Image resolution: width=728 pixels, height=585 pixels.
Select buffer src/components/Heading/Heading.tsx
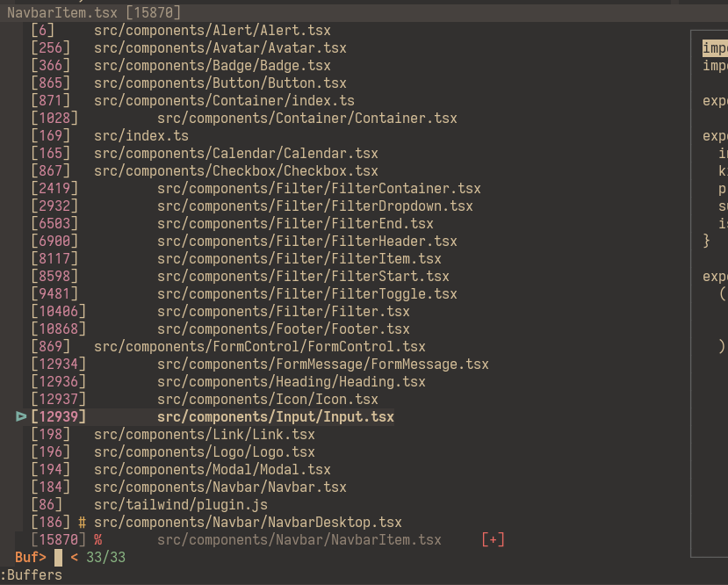click(x=291, y=382)
